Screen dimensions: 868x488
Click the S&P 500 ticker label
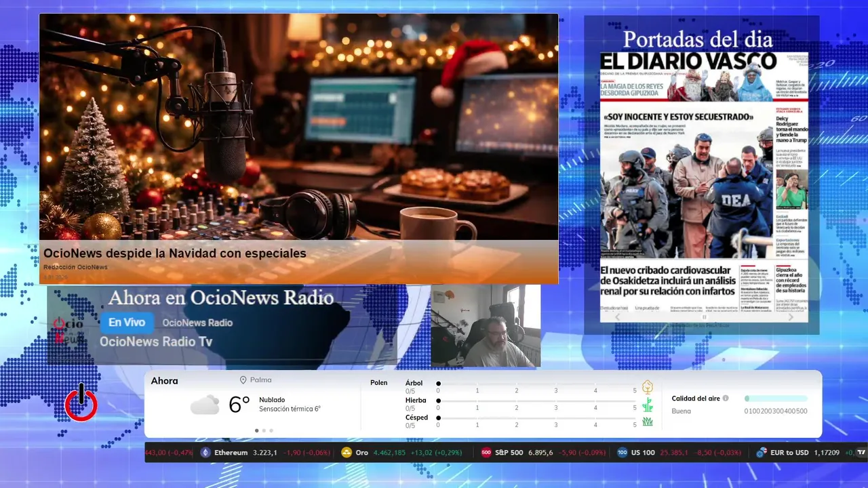(x=509, y=453)
